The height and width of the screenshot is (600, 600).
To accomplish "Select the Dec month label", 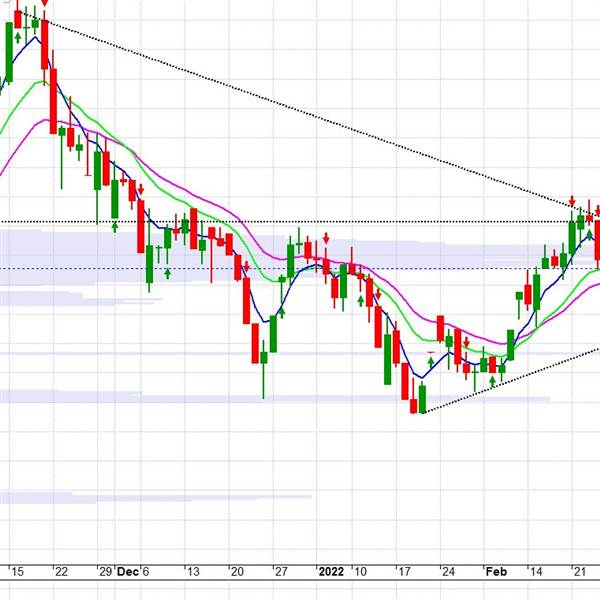I will coord(127,572).
